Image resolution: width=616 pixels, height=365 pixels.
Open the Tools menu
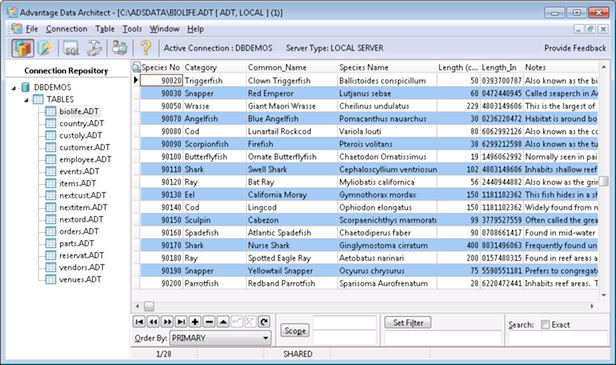[132, 29]
